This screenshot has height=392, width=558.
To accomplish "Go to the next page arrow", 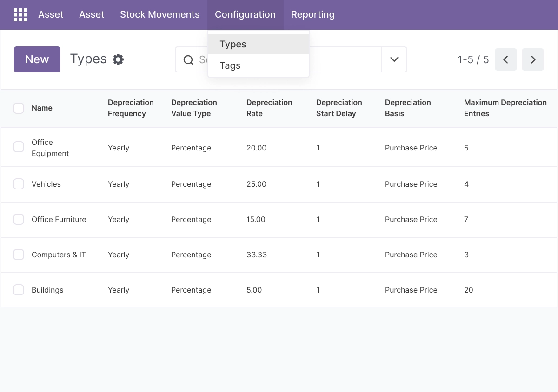I will click(x=533, y=59).
